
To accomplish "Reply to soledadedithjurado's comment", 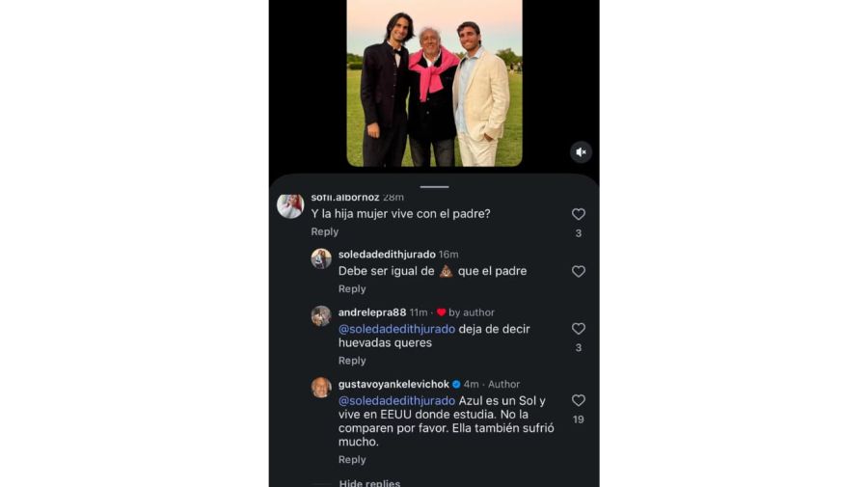I will (352, 289).
